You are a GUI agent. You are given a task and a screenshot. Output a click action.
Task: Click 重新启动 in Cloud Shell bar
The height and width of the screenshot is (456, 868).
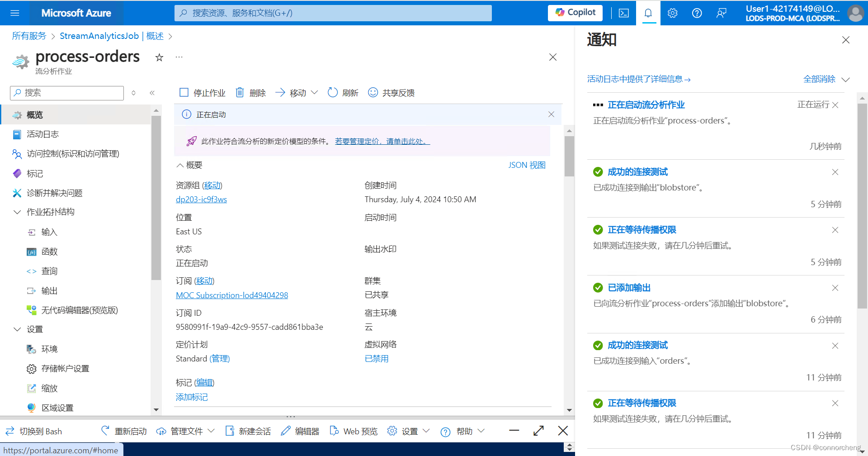click(x=124, y=431)
